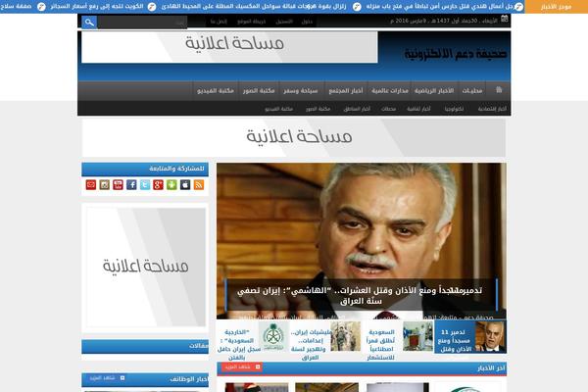
Task: Click 'شاهد المزيد' in the jobs news section
Action: pyautogui.click(x=107, y=378)
